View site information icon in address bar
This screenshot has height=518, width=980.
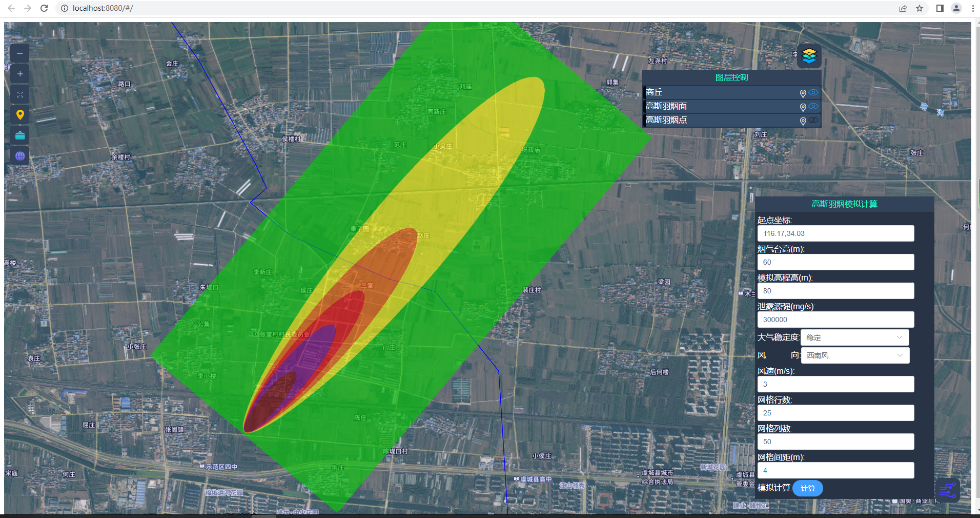65,8
